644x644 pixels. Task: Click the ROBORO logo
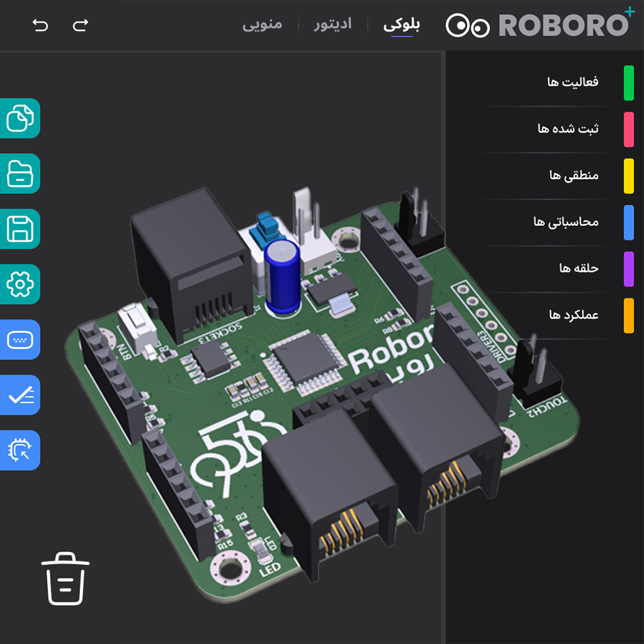point(540,24)
